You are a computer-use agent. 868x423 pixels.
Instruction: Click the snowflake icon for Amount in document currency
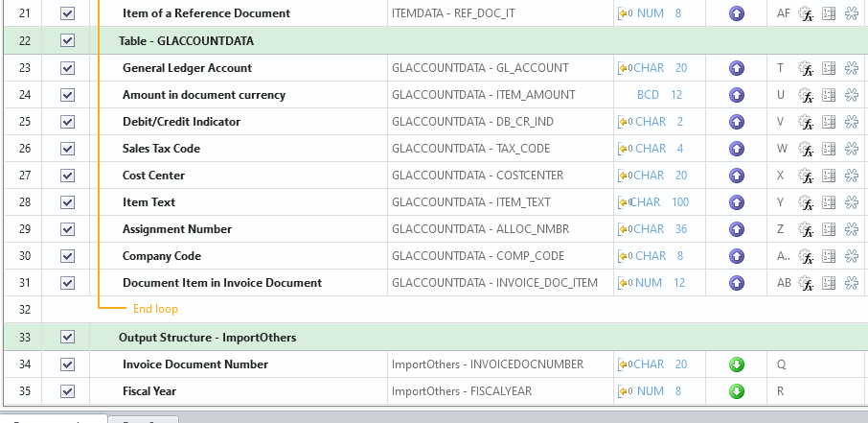point(852,95)
